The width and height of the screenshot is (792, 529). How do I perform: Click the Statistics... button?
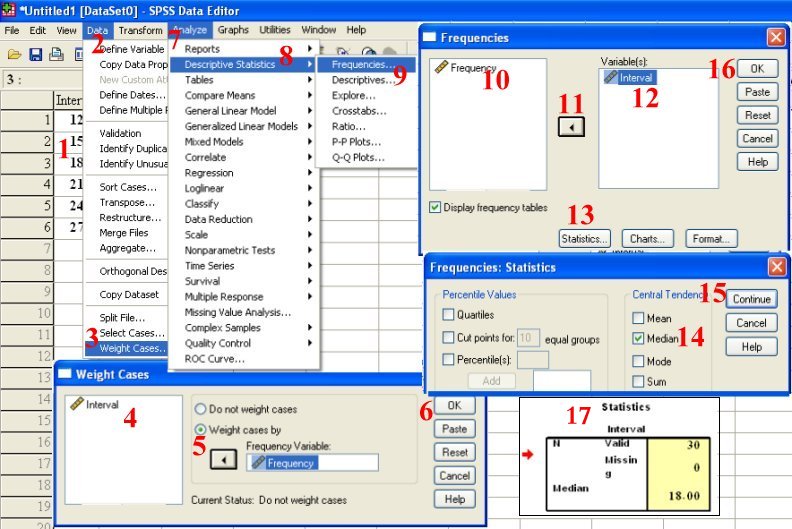click(584, 238)
